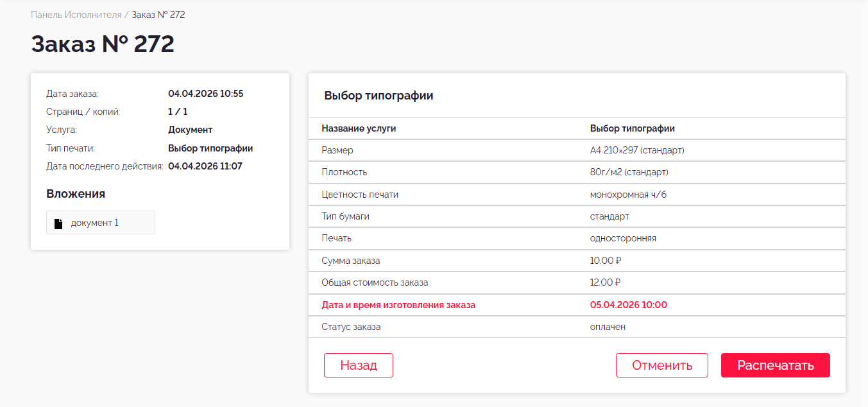This screenshot has width=868, height=407.
Task: Select the value "А4 210×297 (стандарт)"
Action: [x=637, y=150]
